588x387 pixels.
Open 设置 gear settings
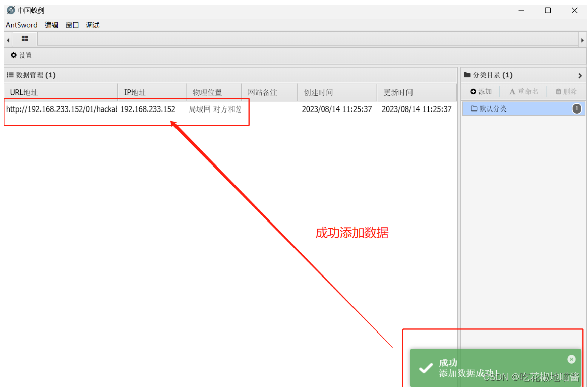click(21, 55)
